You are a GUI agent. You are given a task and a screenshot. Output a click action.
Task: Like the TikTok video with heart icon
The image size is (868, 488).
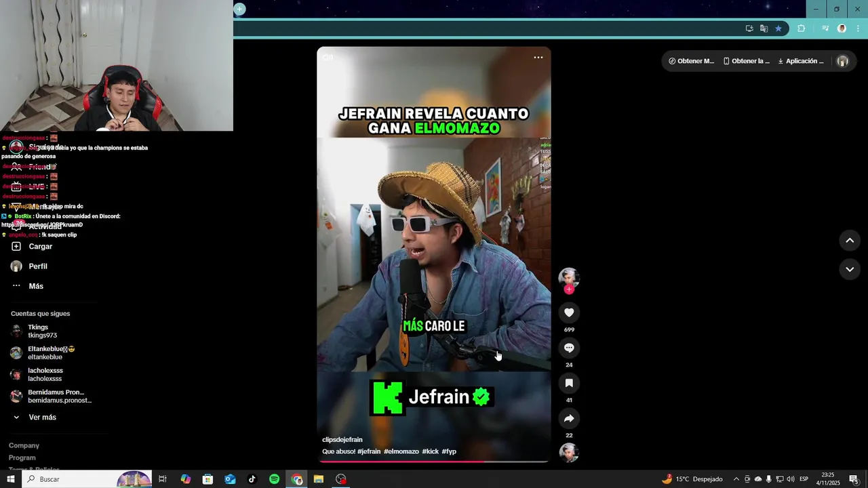569,312
